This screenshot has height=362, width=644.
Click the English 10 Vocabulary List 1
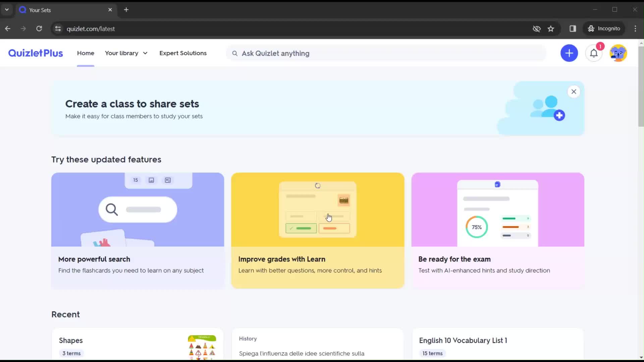tap(464, 340)
